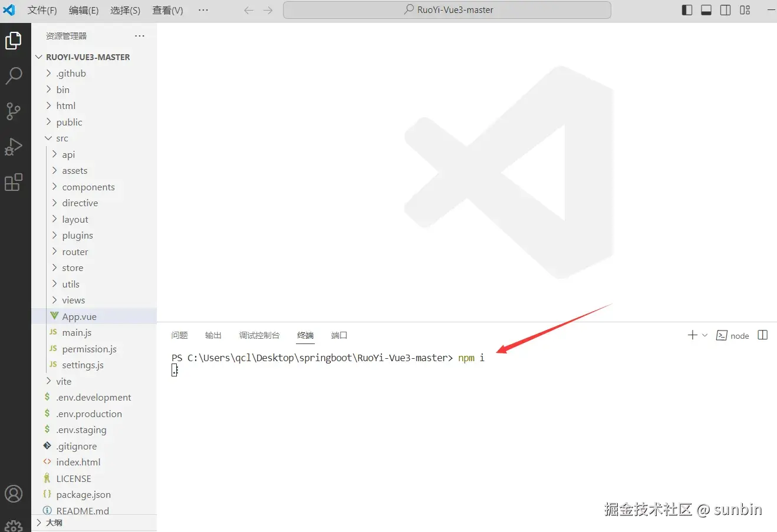Expand the layout folder
777x532 pixels.
tap(94, 219)
